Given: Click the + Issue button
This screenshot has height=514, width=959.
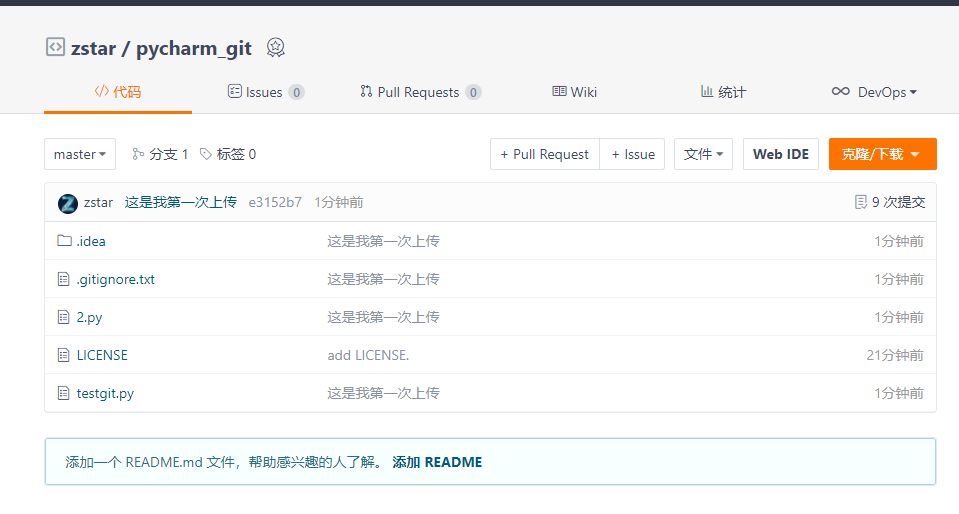Looking at the screenshot, I should [x=632, y=154].
